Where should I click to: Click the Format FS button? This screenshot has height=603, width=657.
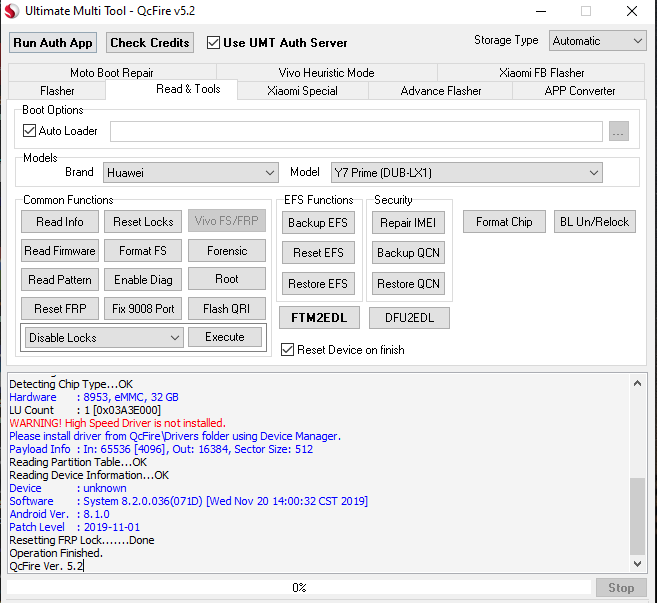(x=143, y=251)
